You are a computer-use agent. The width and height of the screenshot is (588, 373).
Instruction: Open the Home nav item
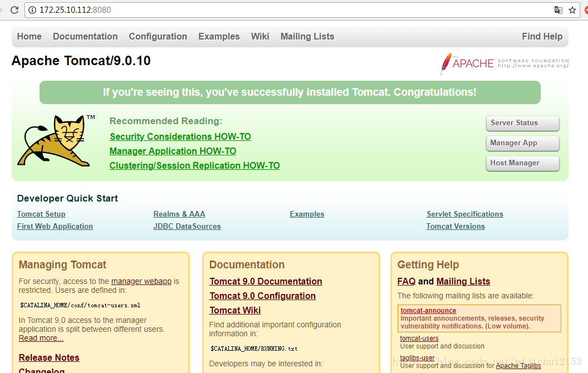tap(30, 36)
